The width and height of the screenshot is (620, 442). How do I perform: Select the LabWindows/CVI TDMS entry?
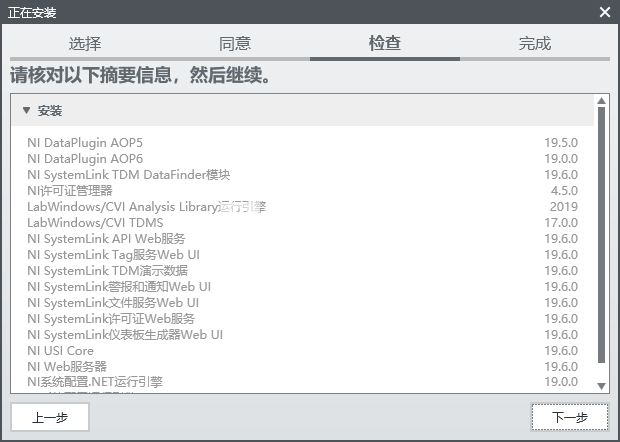(x=302, y=223)
